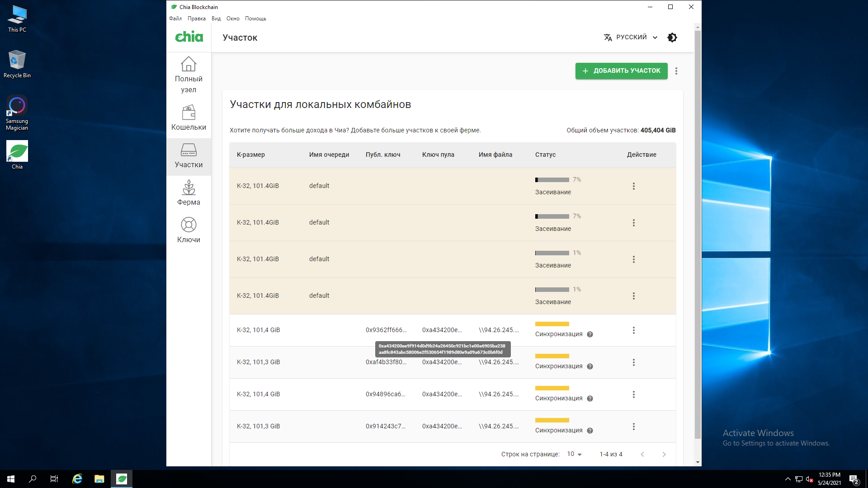868x488 pixels.
Task: Click the public key 0x914243c7...
Action: coord(386,426)
